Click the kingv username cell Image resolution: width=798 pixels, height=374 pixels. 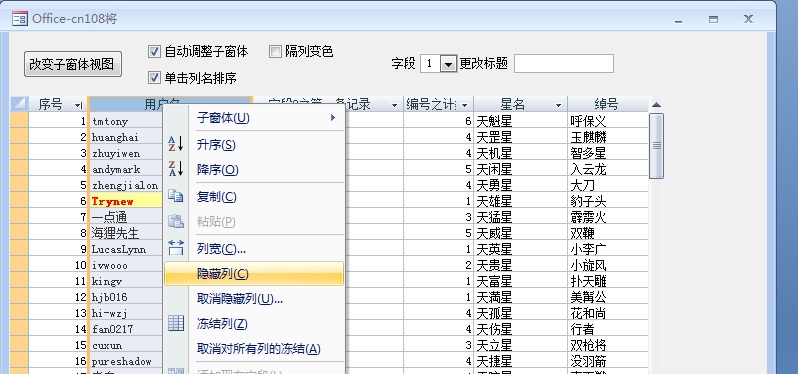tap(126, 281)
